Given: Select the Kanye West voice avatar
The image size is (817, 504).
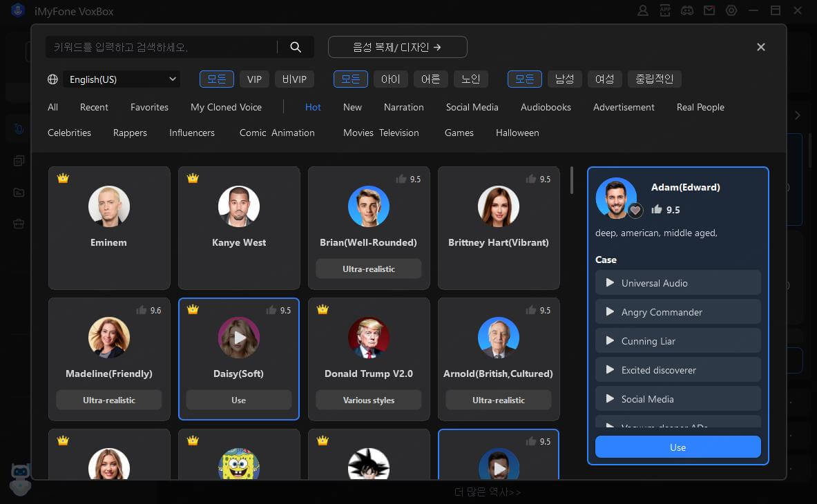Looking at the screenshot, I should pos(239,206).
